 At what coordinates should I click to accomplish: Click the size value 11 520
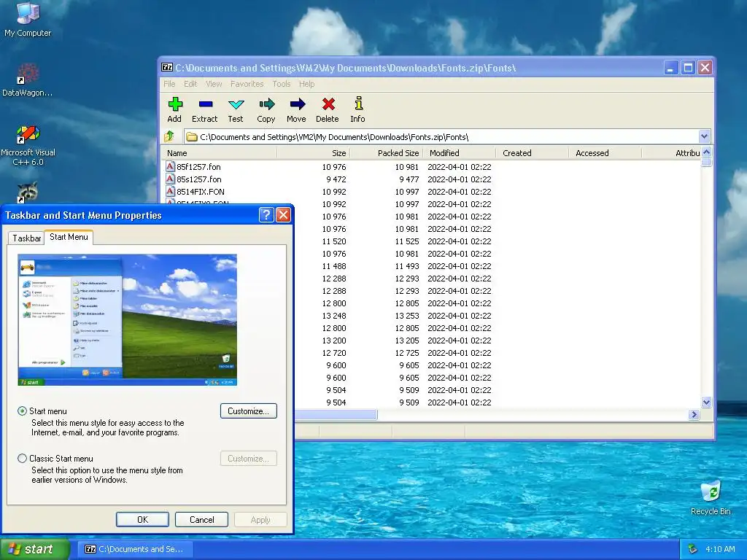[334, 241]
